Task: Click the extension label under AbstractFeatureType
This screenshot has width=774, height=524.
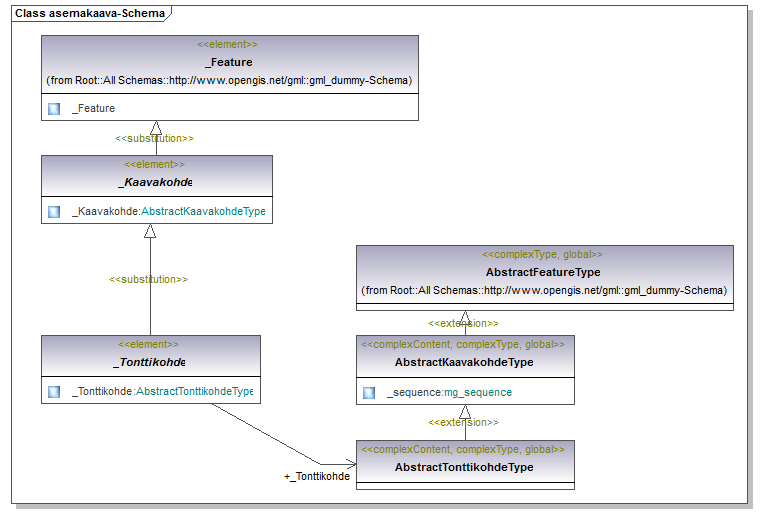Action: coord(463,324)
